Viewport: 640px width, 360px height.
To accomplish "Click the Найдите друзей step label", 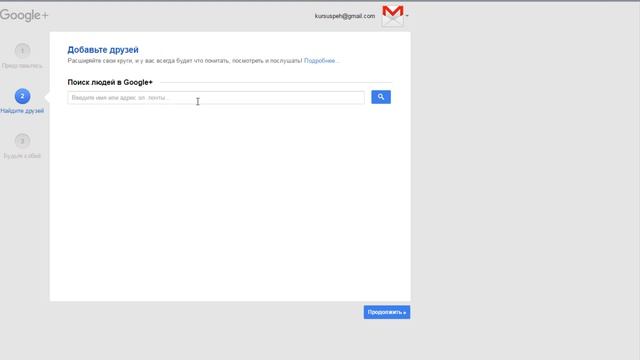I will (22, 111).
